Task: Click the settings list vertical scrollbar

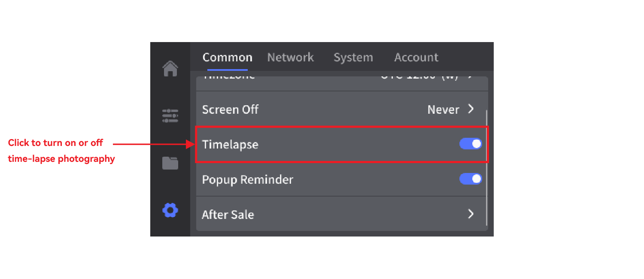Action: coord(486,167)
